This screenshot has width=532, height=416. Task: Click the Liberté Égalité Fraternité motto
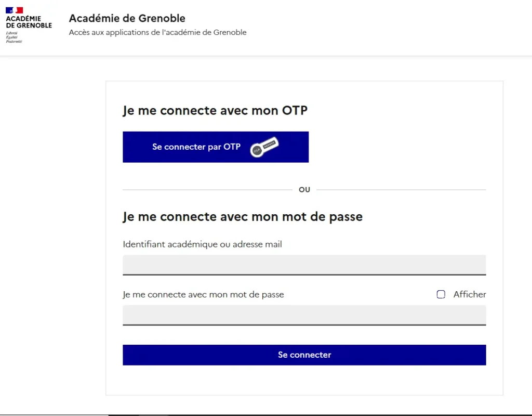pos(14,37)
